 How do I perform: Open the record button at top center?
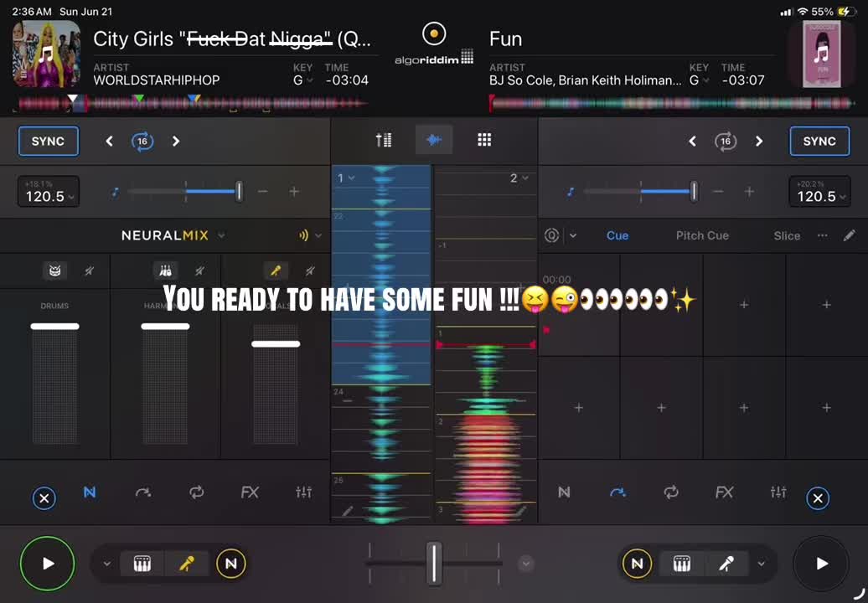(434, 33)
